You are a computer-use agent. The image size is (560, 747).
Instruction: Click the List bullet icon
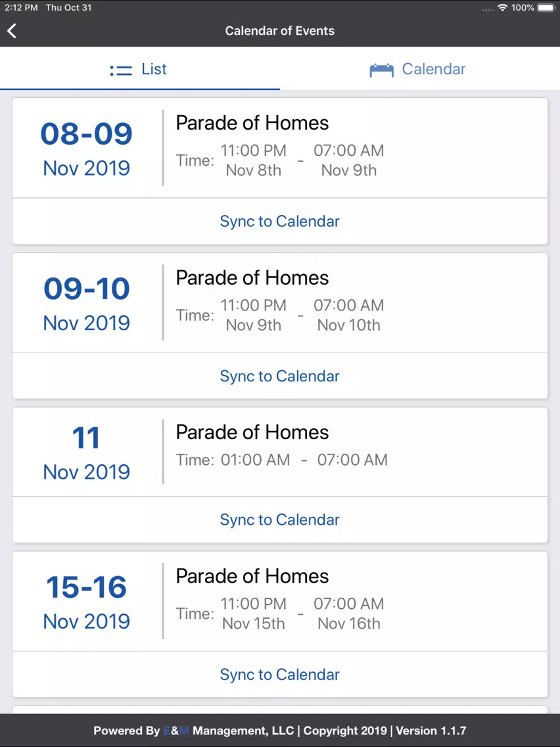pos(121,70)
